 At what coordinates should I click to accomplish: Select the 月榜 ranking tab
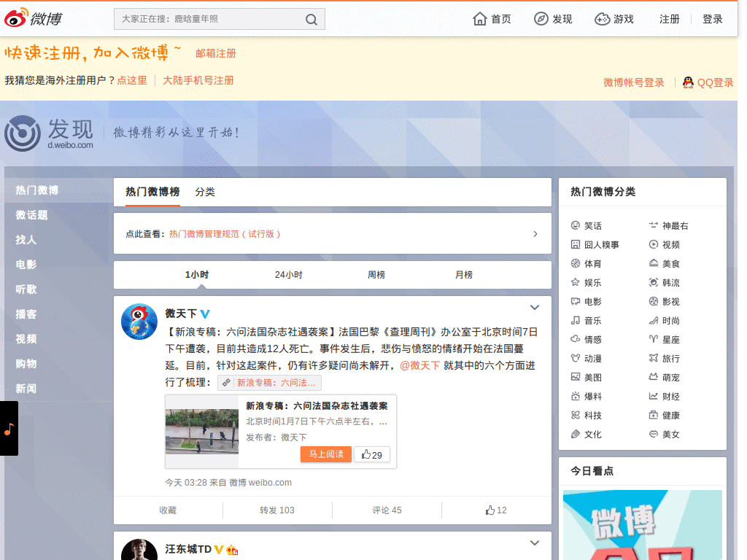[464, 275]
